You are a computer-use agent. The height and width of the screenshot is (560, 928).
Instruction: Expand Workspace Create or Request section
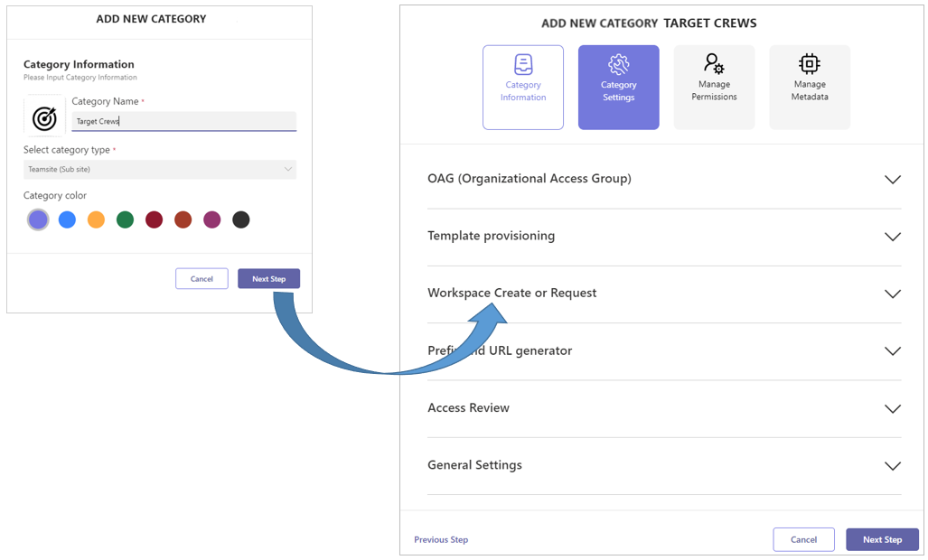(664, 294)
